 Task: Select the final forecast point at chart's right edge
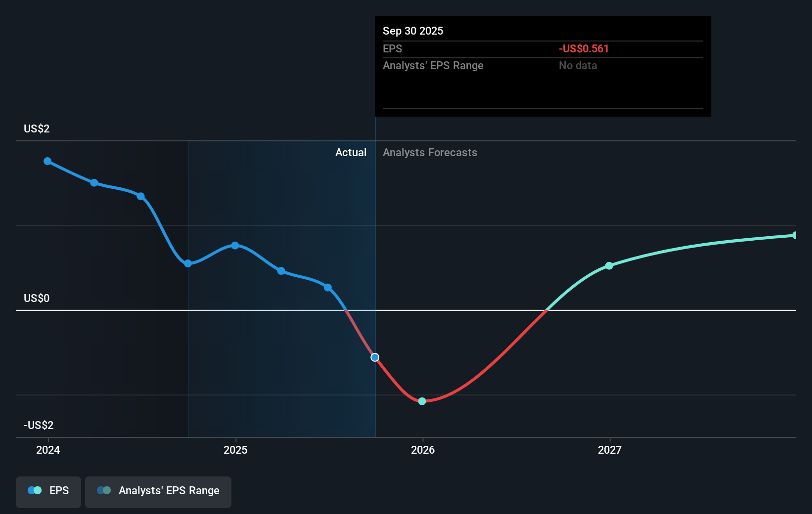tap(795, 235)
